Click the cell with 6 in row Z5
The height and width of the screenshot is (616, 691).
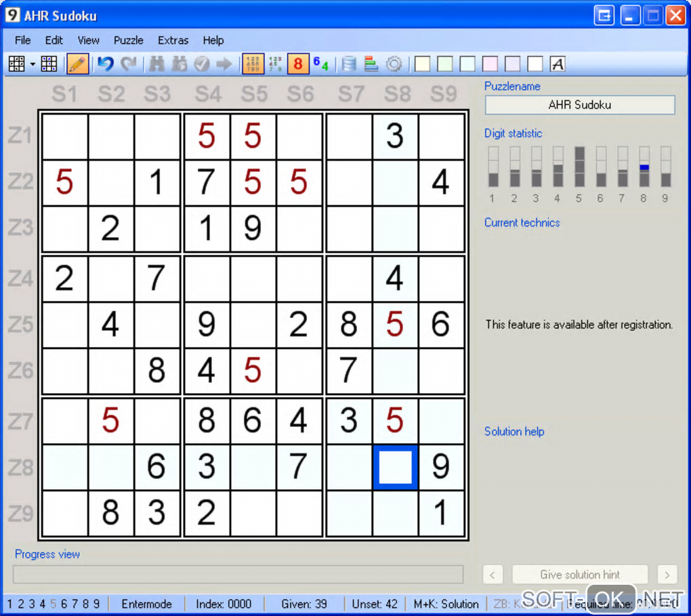441,325
